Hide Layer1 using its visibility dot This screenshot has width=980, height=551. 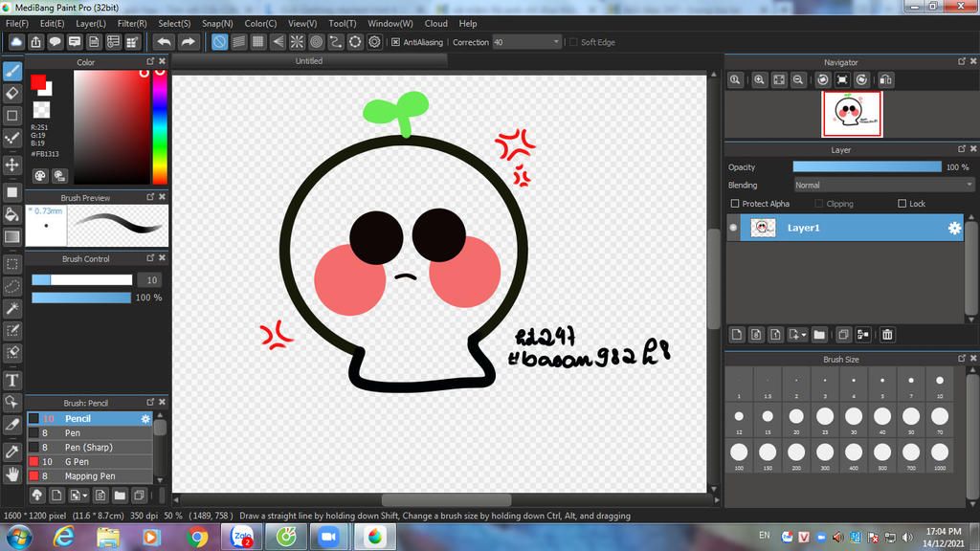click(x=734, y=228)
